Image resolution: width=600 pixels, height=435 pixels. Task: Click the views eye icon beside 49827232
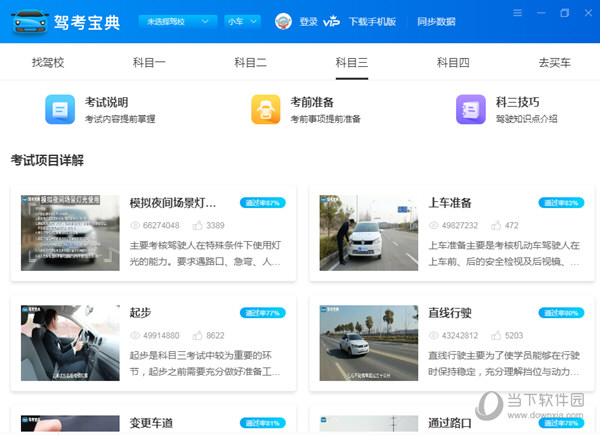click(x=434, y=225)
